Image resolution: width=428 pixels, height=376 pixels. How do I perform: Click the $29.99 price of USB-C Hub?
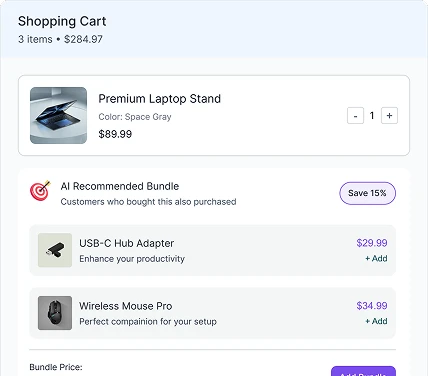[372, 243]
